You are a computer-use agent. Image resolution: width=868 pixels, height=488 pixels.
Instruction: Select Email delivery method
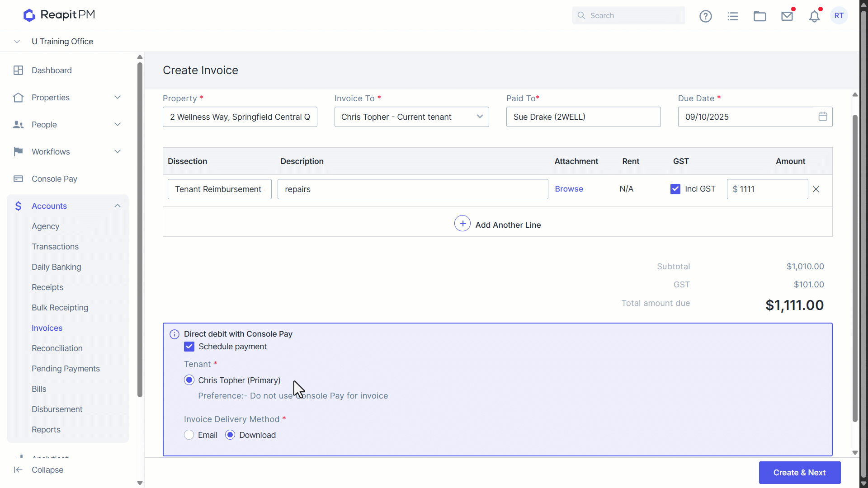click(x=189, y=435)
